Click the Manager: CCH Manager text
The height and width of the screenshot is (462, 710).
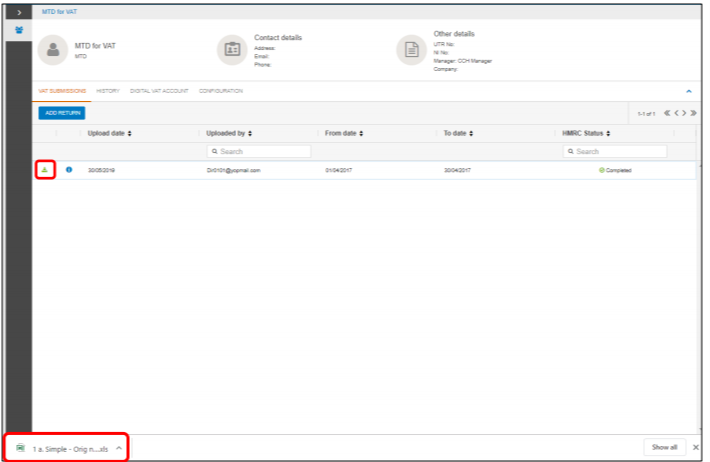(463, 61)
